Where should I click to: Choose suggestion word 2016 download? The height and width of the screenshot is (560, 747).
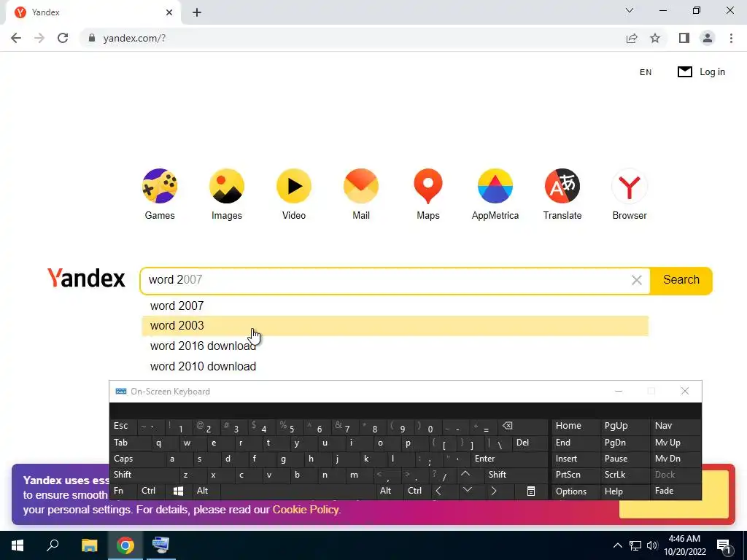coord(395,346)
